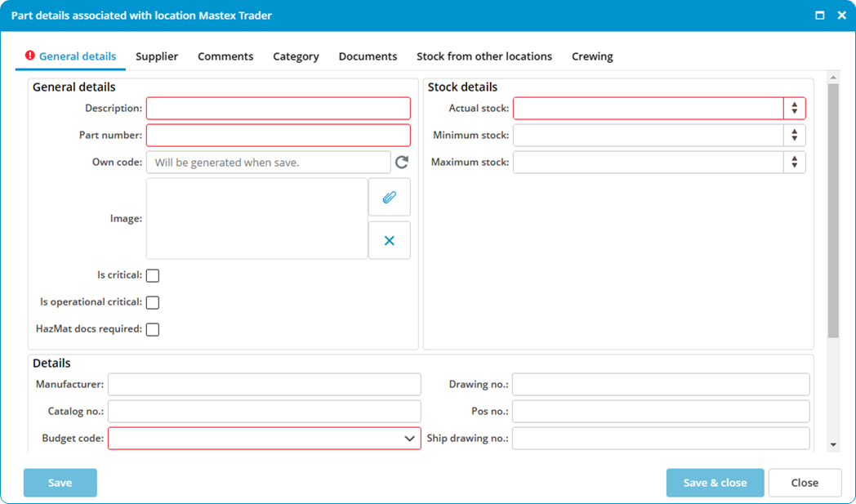This screenshot has height=504, width=856.
Task: Click the Image preview area
Action: point(257,218)
